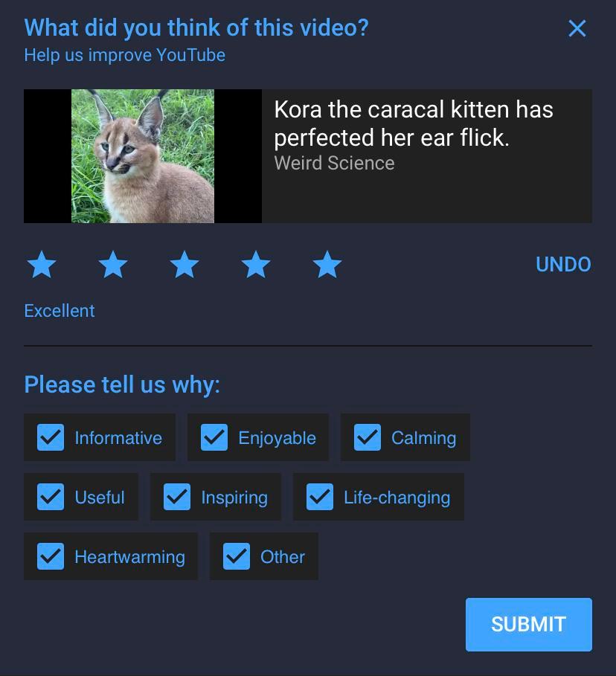The width and height of the screenshot is (616, 676).
Task: Click the first rating star
Action: [x=42, y=264]
